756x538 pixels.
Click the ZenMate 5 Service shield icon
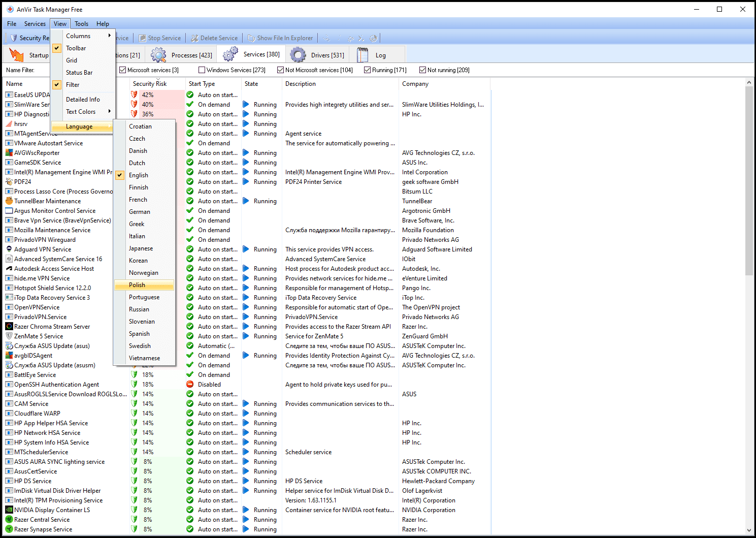click(x=9, y=336)
